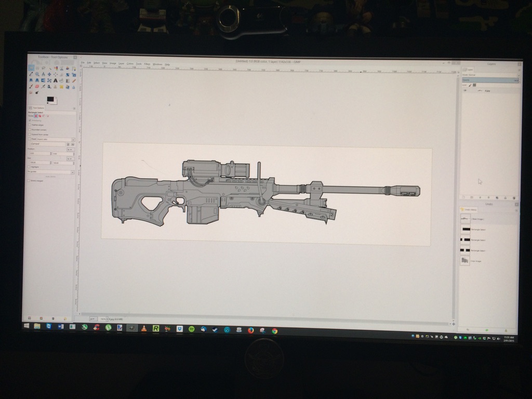Open Firefox from the taskbar
The width and height of the screenshot is (532, 399).
tap(250, 330)
